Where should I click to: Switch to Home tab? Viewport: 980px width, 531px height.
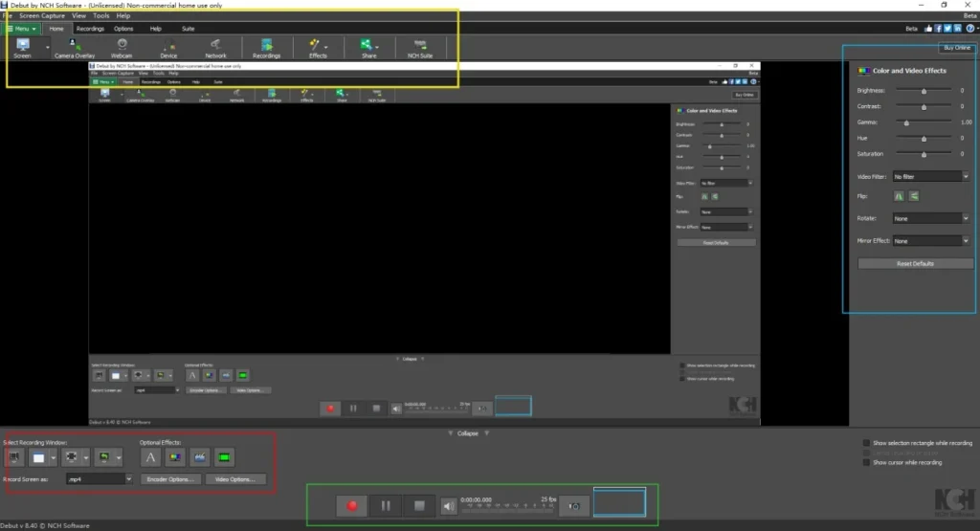pos(56,29)
